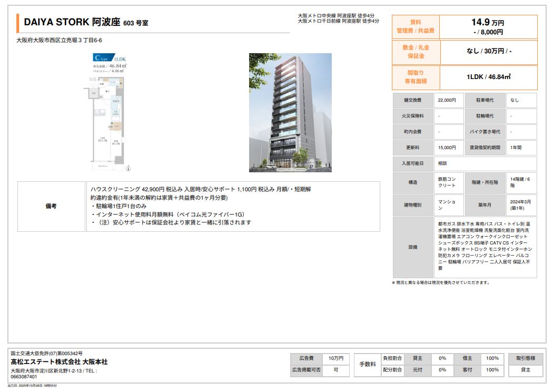Click 髙松エステート株式会社 大阪本社 company name
The height and width of the screenshot is (392, 554).
tap(59, 362)
